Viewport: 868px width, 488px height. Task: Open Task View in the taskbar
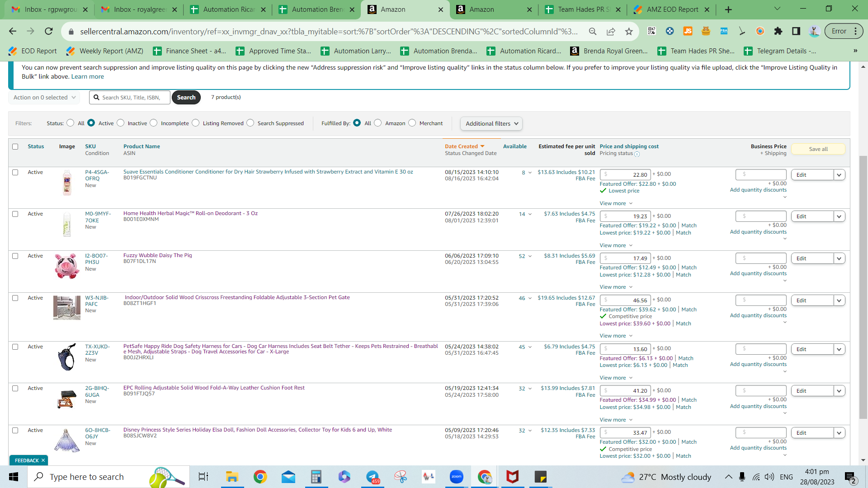coord(203,477)
